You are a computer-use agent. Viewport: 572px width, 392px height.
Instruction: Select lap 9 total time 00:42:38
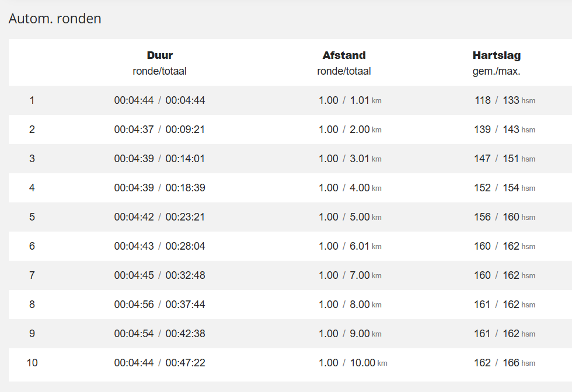[185, 334]
